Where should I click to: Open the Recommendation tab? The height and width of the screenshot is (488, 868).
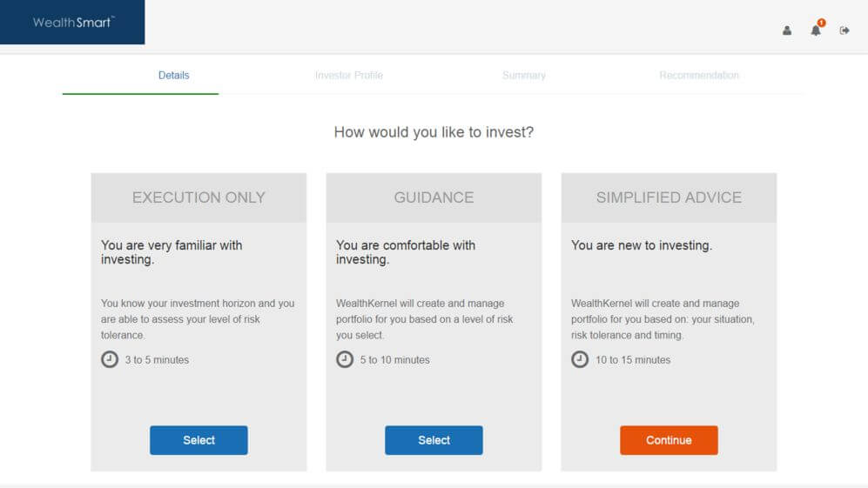[699, 76]
